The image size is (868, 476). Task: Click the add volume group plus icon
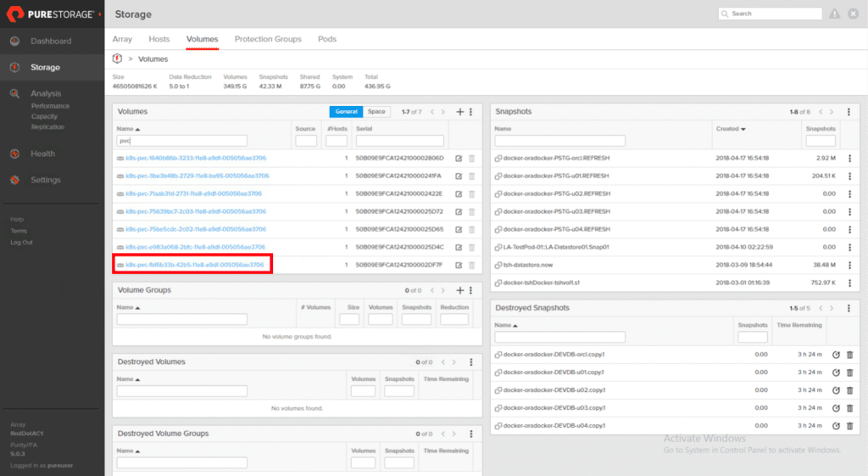459,290
